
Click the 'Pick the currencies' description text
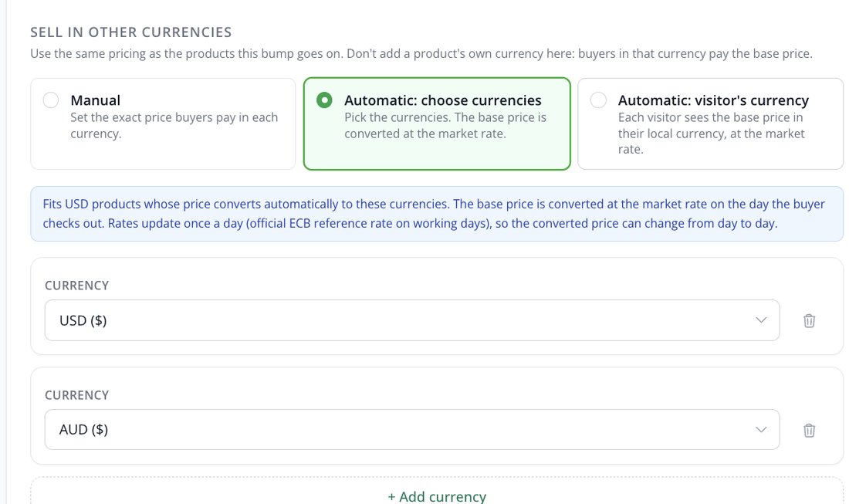coord(445,126)
